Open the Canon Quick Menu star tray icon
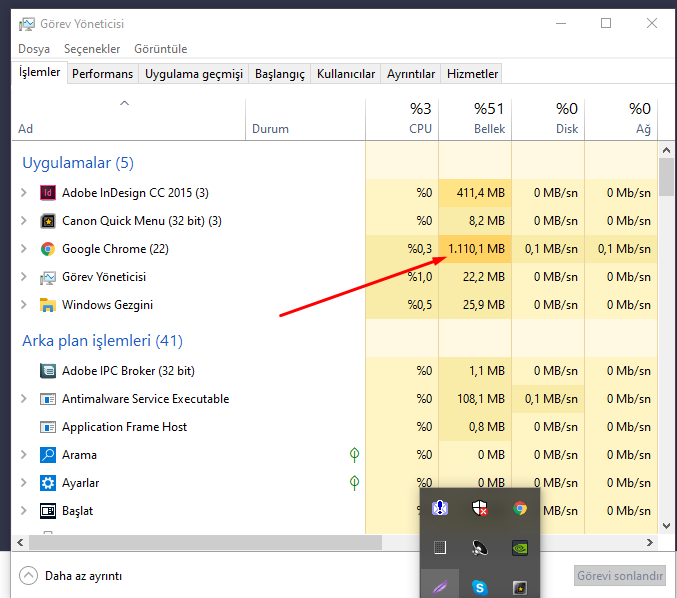This screenshot has height=598, width=677. [520, 588]
